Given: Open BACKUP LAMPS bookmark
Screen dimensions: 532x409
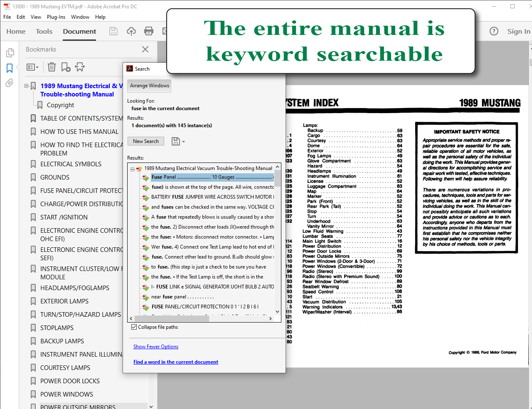Looking at the screenshot, I should (62, 341).
